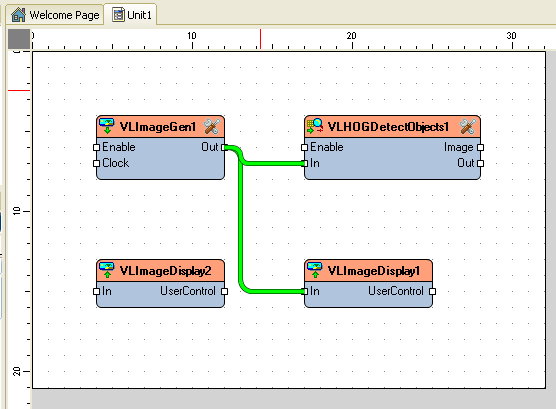Open the VLImageGen1 wrench settings icon

pos(212,127)
